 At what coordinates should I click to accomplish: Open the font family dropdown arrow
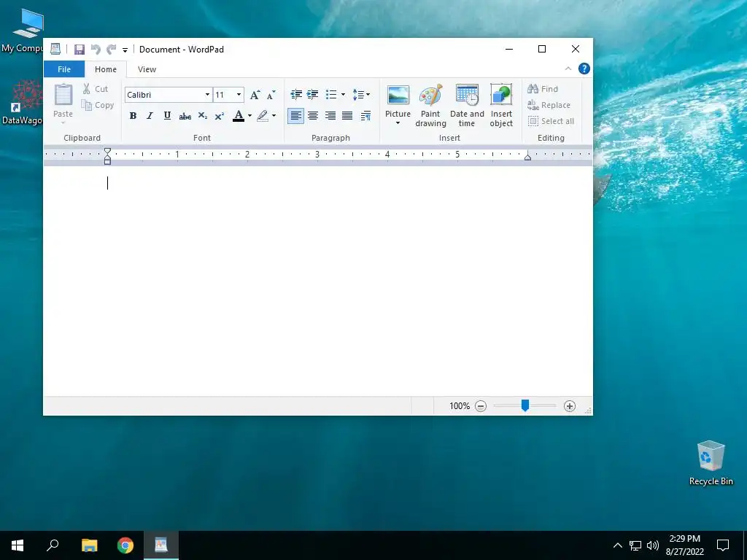(x=207, y=95)
